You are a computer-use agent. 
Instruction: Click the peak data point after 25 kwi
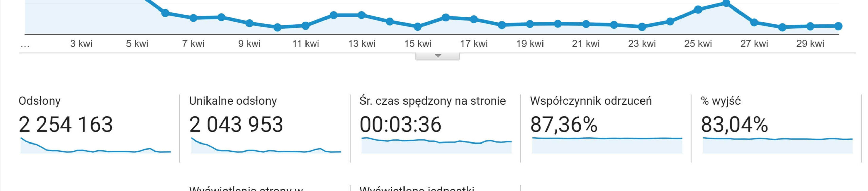pyautogui.click(x=726, y=4)
